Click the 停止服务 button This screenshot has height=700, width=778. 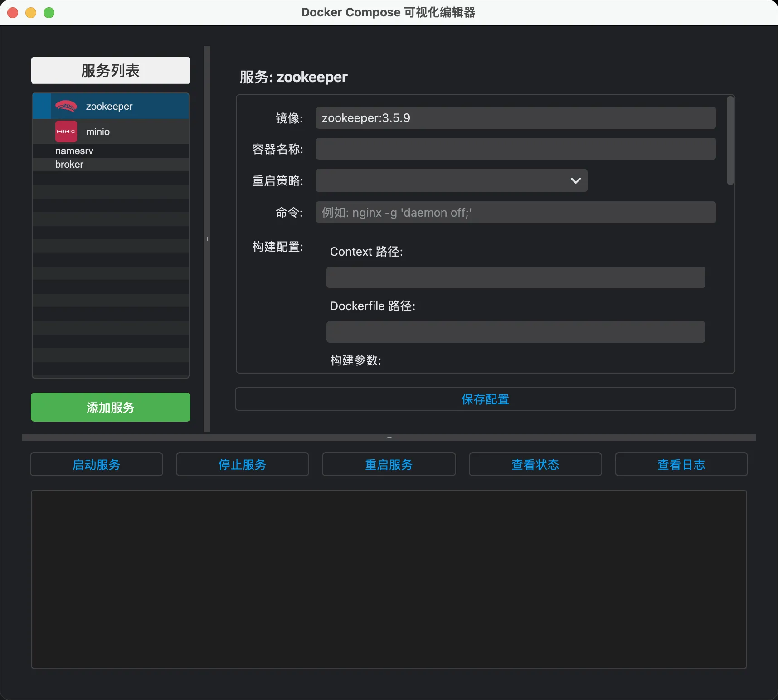(243, 464)
